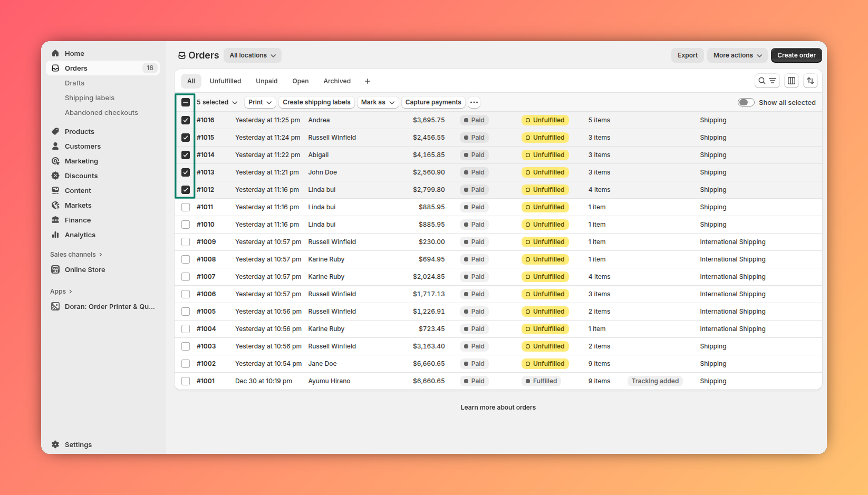Click customer name Jane Doe
This screenshot has height=495, width=868.
[322, 364]
